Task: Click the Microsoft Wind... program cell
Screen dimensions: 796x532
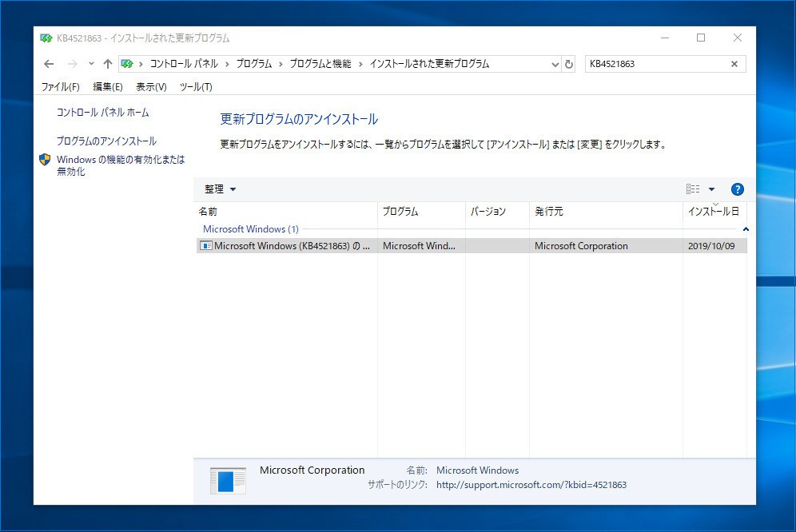Action: click(x=419, y=246)
